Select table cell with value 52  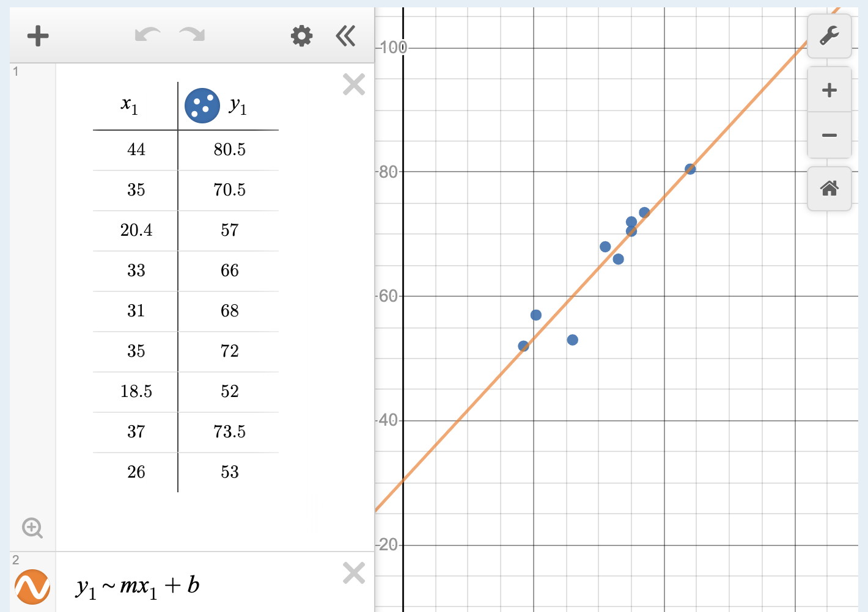229,392
